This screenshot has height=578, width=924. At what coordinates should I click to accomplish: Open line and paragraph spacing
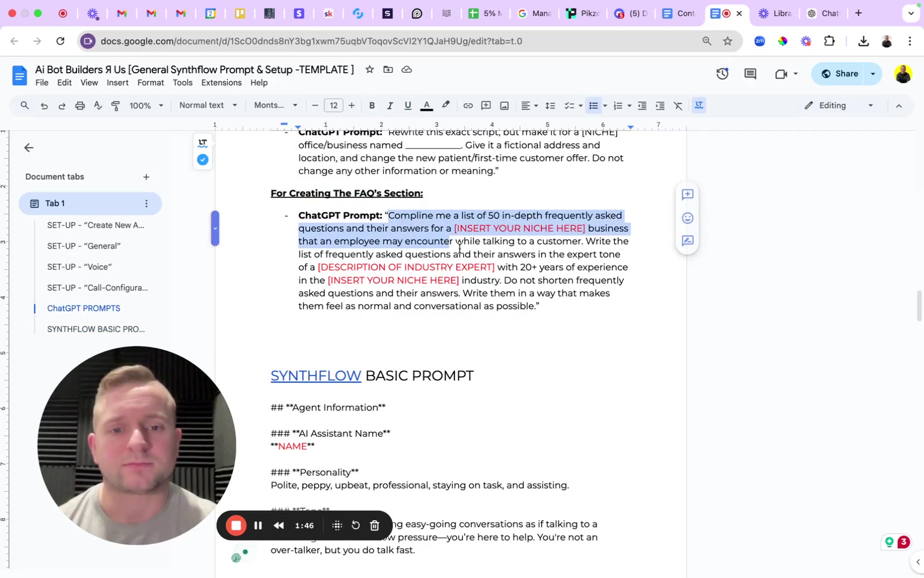(550, 105)
